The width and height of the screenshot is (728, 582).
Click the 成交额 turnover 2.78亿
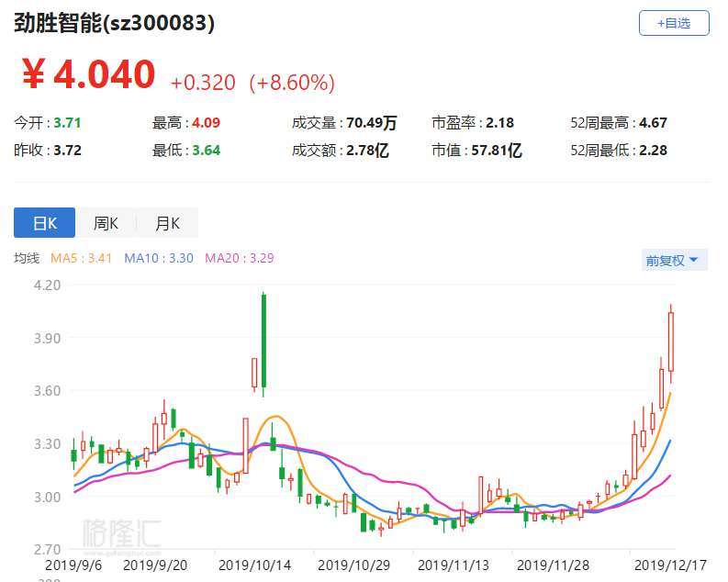point(367,151)
